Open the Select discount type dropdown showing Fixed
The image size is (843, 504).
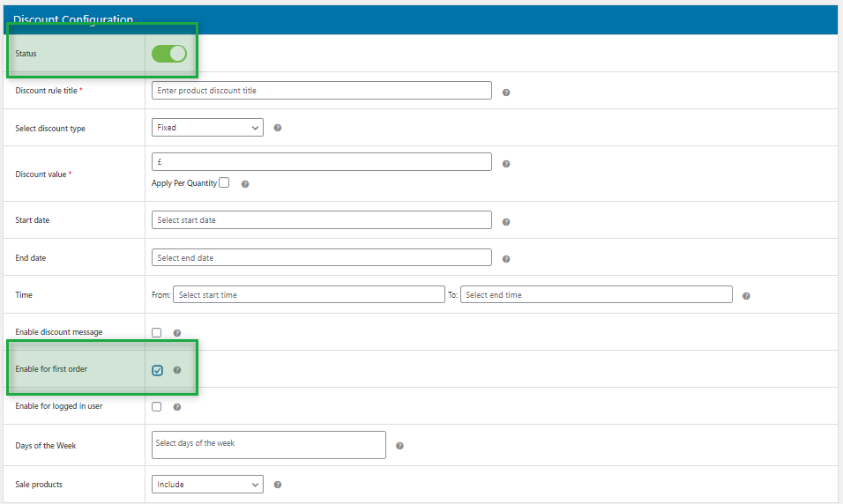[x=207, y=128]
